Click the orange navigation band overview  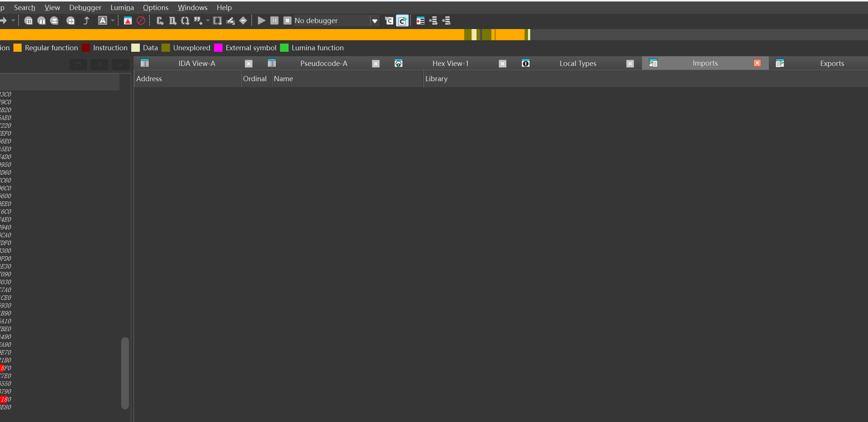[231, 35]
